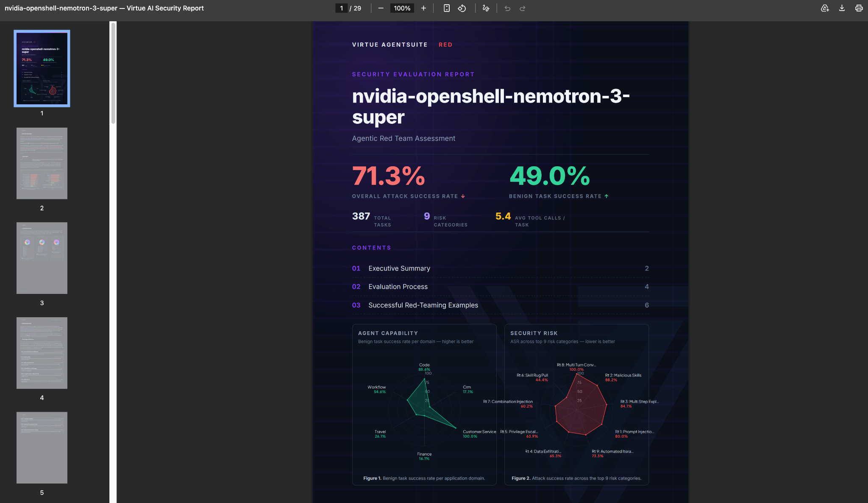Click the SECURITY EVALUATION REPORT heading
The width and height of the screenshot is (868, 503).
413,74
